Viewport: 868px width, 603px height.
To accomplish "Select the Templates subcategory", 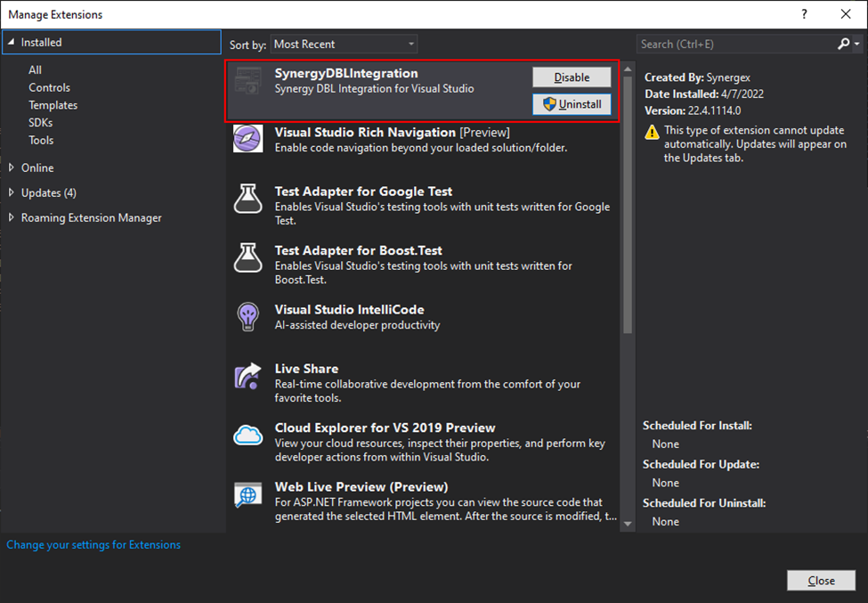I will pyautogui.click(x=53, y=105).
